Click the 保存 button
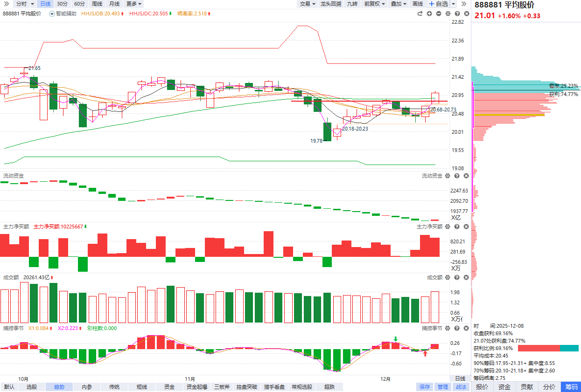The height and width of the screenshot is (392, 581). [x=424, y=387]
